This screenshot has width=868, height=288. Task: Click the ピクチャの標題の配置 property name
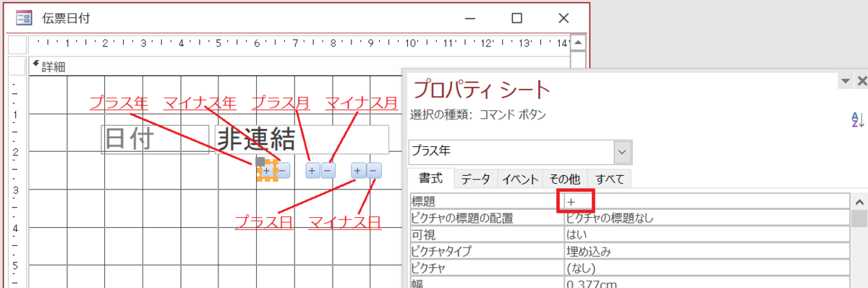(x=486, y=218)
